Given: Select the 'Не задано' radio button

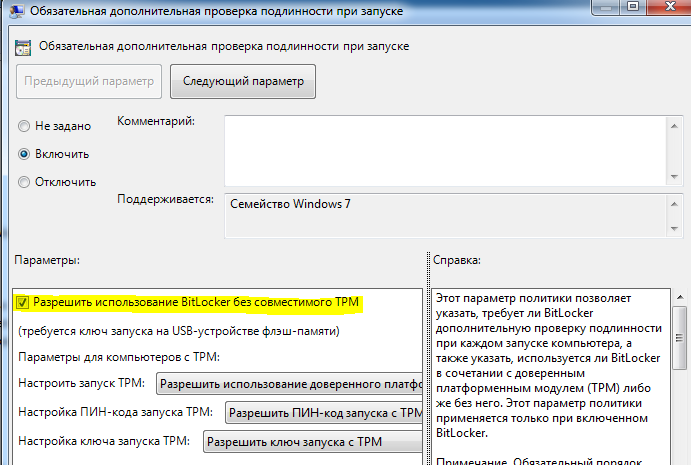Looking at the screenshot, I should (x=24, y=126).
